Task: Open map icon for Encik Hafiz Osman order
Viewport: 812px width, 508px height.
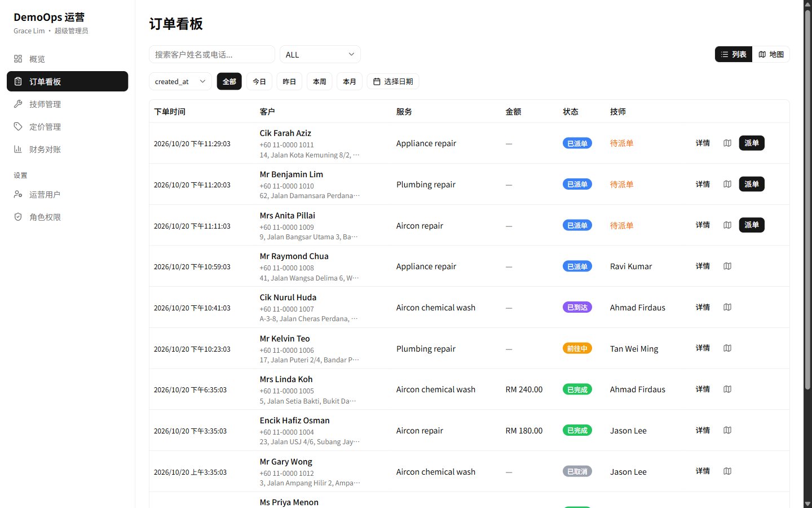Action: pos(727,431)
